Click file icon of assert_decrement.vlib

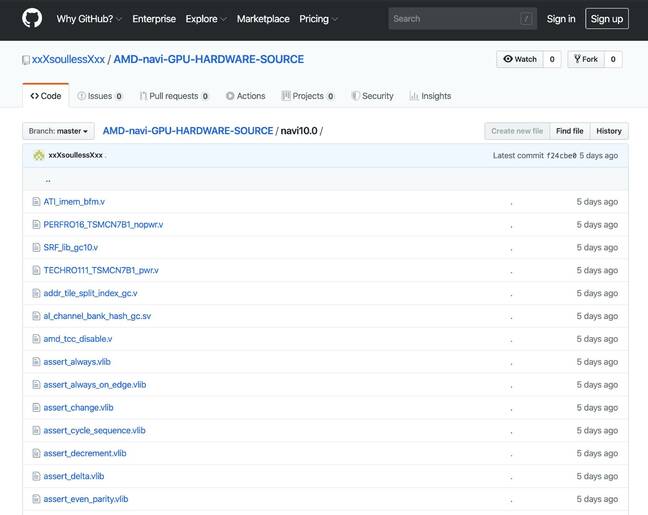coord(36,453)
